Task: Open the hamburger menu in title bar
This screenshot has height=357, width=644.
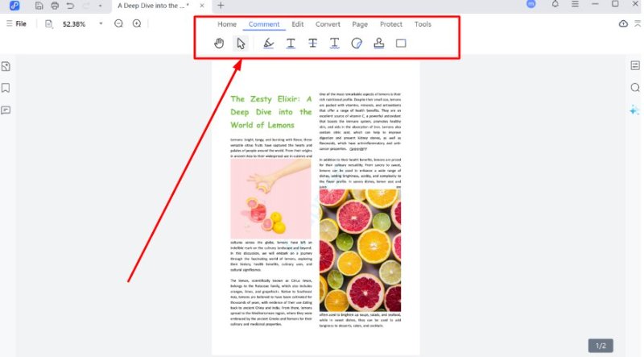Action: point(575,4)
